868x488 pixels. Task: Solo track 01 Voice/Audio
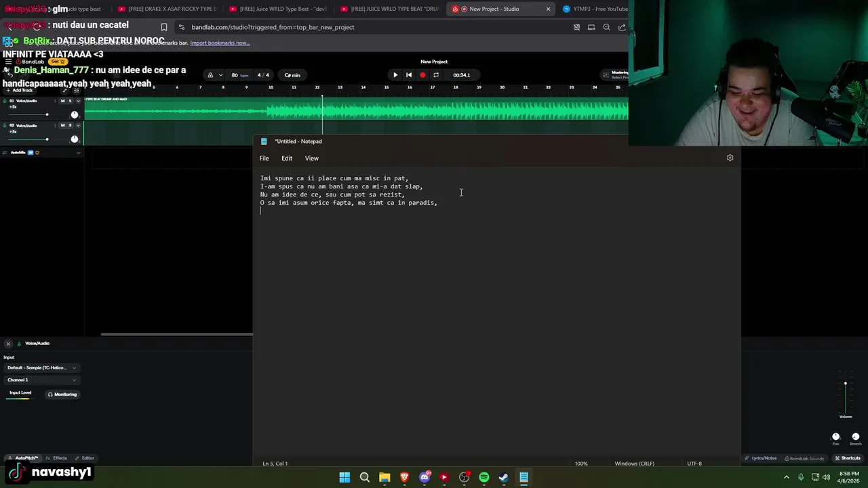click(x=70, y=101)
